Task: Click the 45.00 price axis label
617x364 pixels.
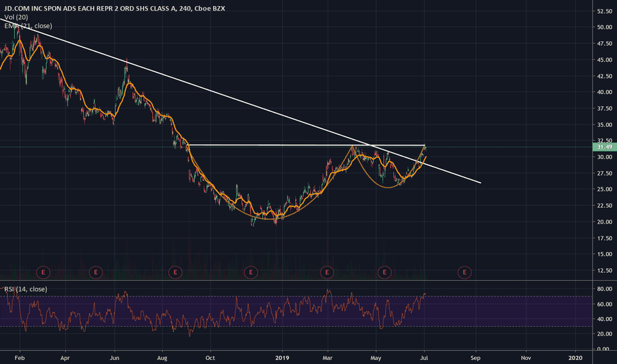Action: [604, 60]
